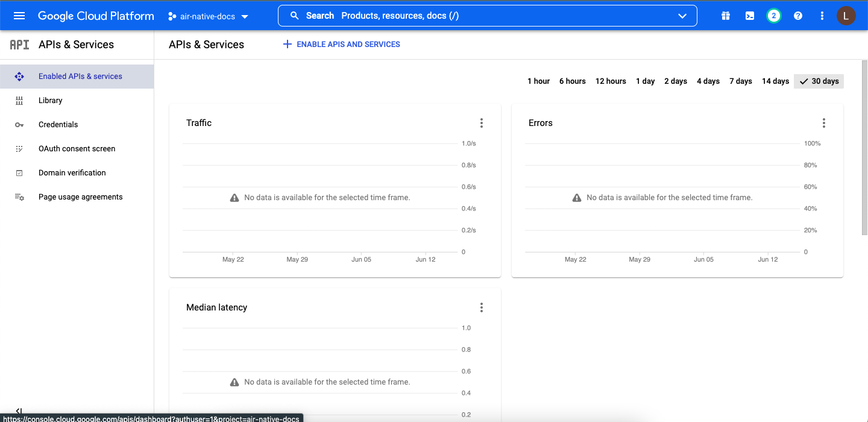Collapse the left sidebar panel
Image resolution: width=868 pixels, height=422 pixels.
pos(19,411)
